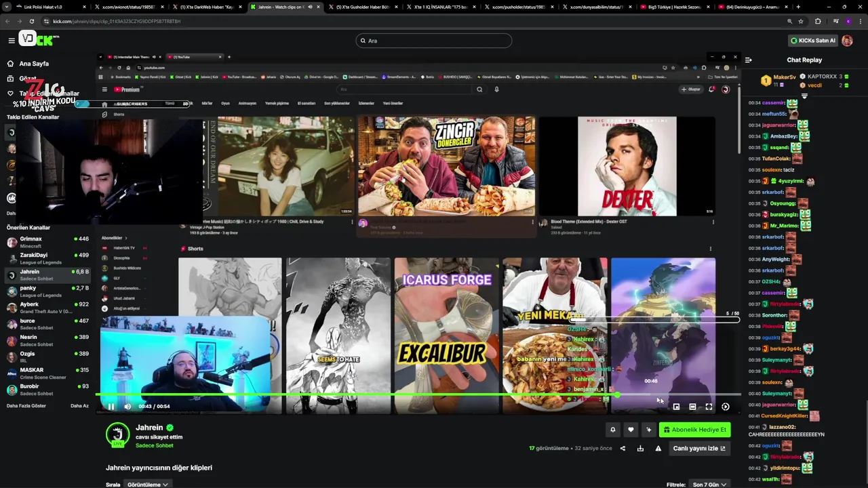Open the Son 7 Gün filter dropdown
This screenshot has height=488, width=868.
click(709, 485)
